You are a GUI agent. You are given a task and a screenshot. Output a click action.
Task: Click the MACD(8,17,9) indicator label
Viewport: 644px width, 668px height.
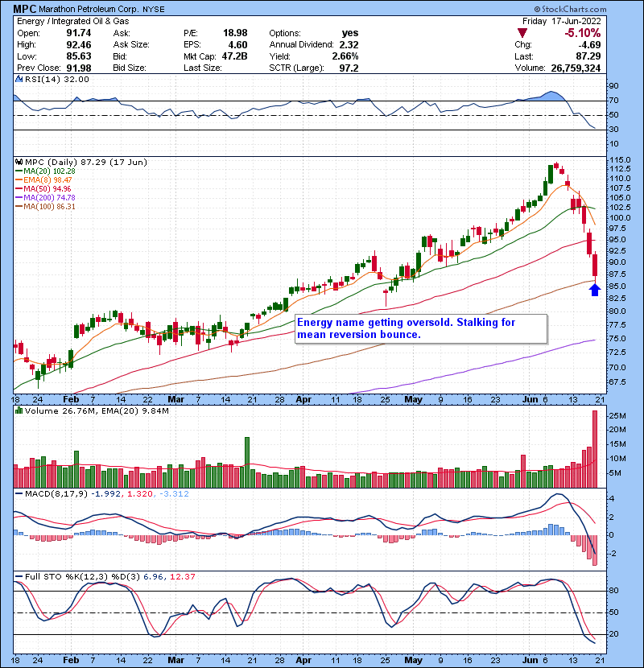point(56,494)
